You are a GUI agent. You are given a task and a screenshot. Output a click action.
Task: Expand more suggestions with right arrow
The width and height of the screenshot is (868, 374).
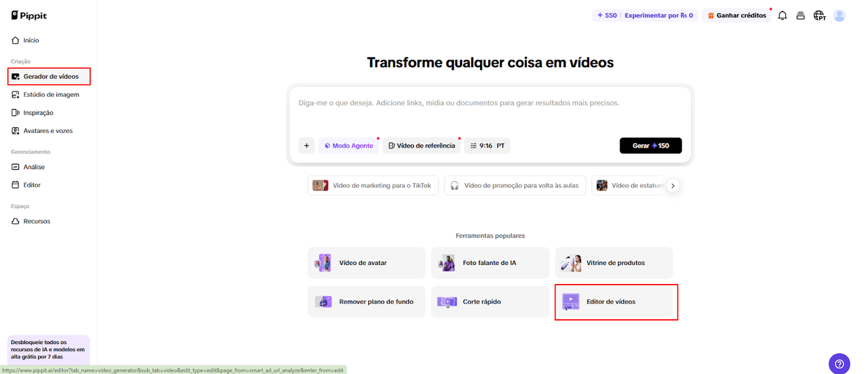click(673, 186)
